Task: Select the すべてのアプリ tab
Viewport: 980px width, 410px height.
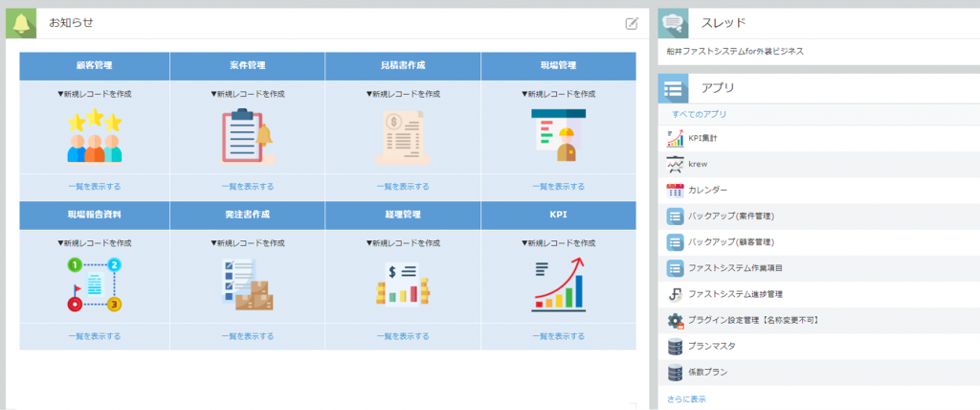Action: pos(699,114)
